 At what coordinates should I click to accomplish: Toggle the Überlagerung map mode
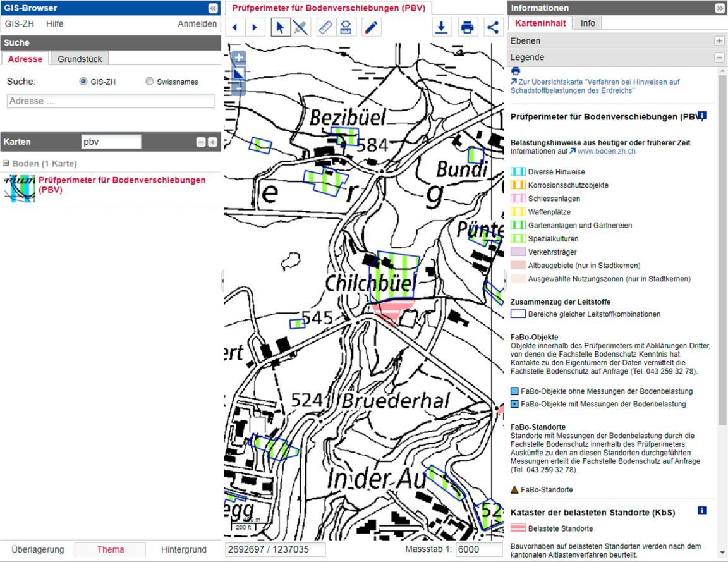38,549
